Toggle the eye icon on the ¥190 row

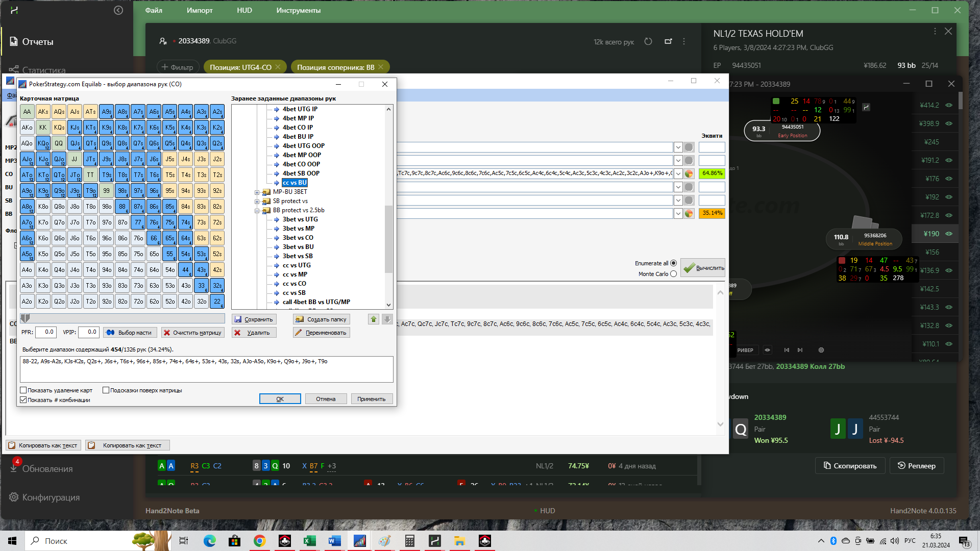pos(949,234)
